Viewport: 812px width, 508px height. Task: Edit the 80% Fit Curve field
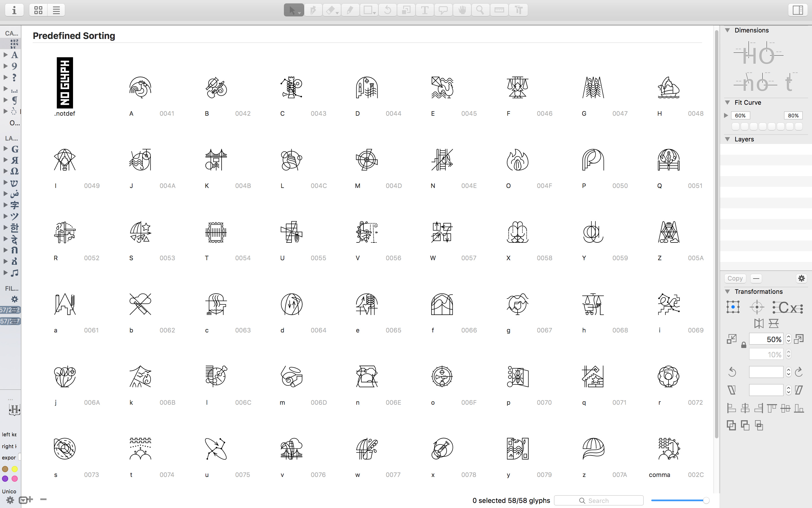793,116
